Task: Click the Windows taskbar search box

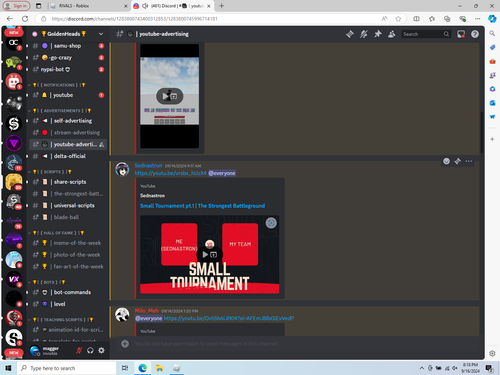Action: [67, 368]
